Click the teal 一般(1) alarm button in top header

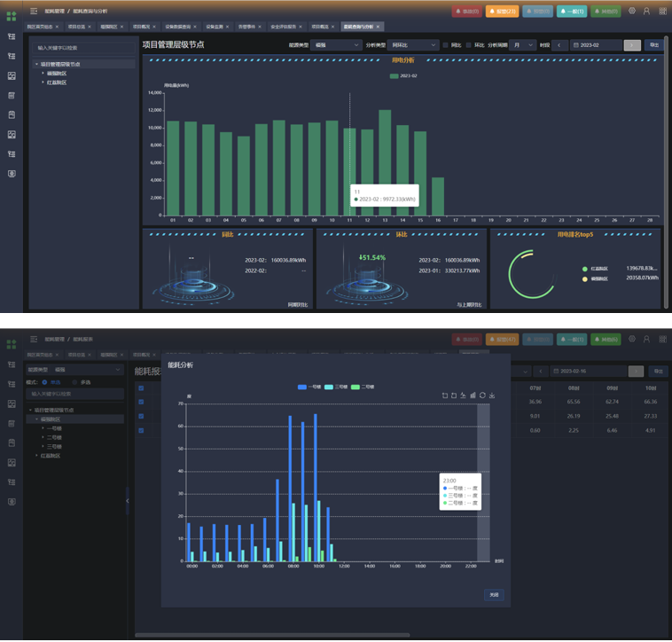pos(572,12)
